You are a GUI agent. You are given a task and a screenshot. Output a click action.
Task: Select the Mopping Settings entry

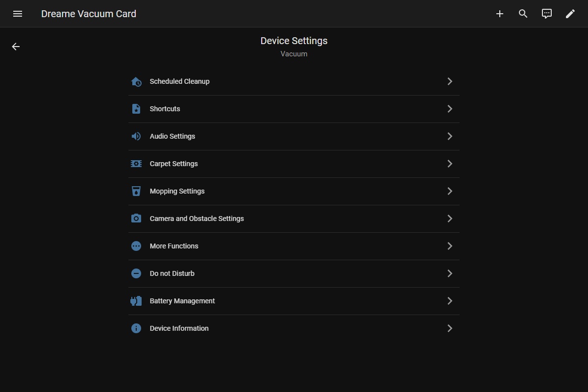pos(294,191)
